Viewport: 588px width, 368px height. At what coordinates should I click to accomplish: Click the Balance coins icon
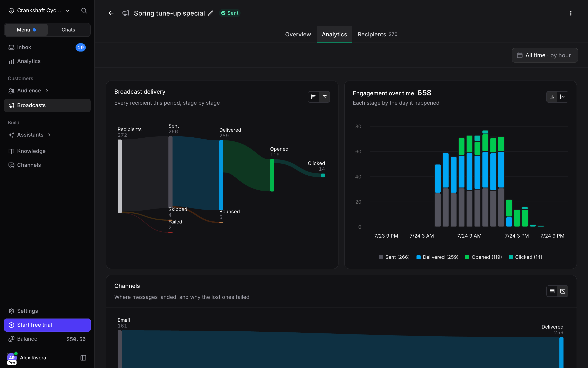tap(11, 339)
